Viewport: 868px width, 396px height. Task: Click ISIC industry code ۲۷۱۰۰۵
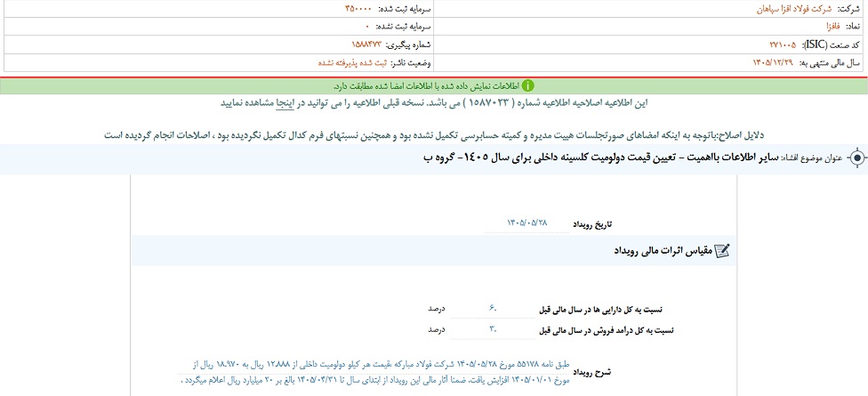click(x=784, y=44)
